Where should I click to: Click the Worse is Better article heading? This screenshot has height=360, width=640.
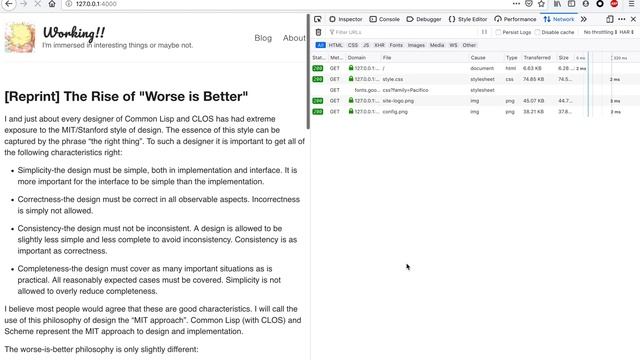126,97
